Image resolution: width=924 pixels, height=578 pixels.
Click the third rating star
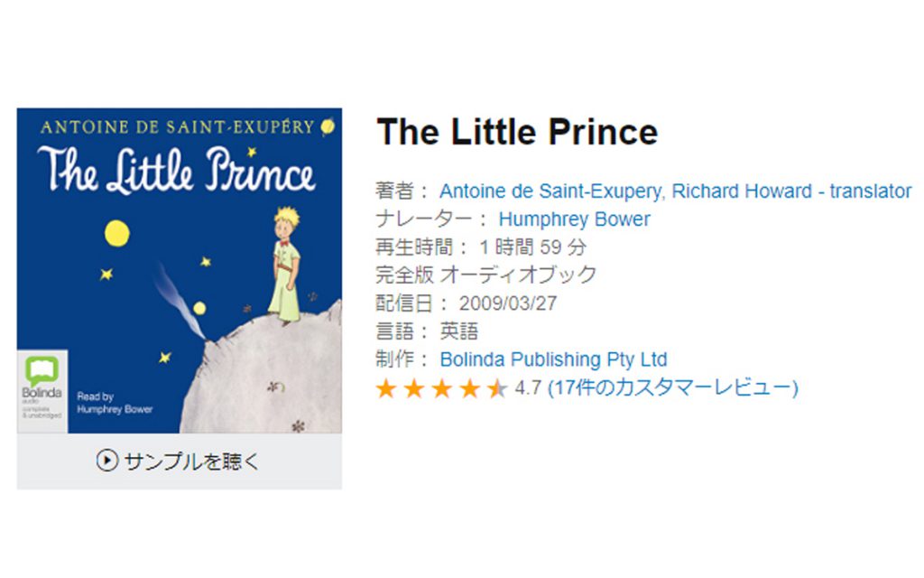(442, 389)
